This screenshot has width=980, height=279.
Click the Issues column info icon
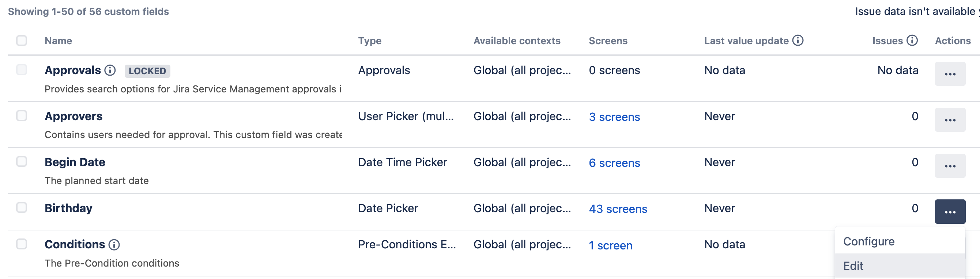912,40
